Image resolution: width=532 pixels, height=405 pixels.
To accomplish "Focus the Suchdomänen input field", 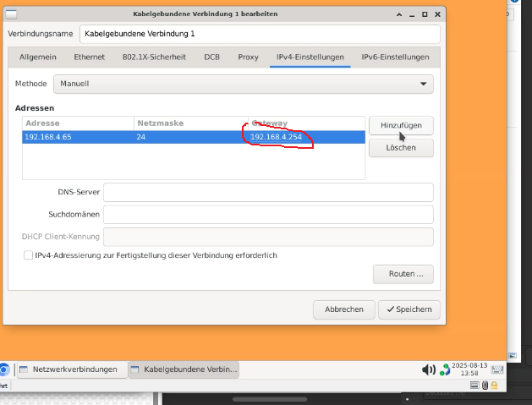I will [267, 215].
